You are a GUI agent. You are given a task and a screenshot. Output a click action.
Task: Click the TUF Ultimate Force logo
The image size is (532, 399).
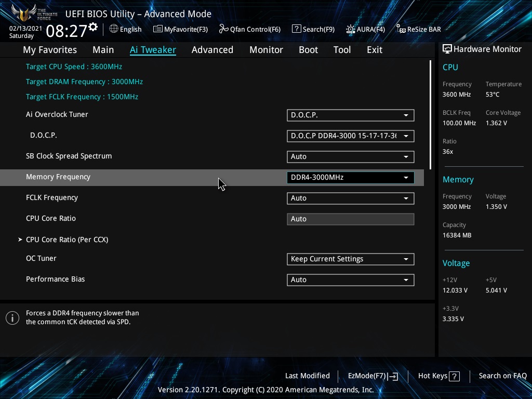point(34,14)
